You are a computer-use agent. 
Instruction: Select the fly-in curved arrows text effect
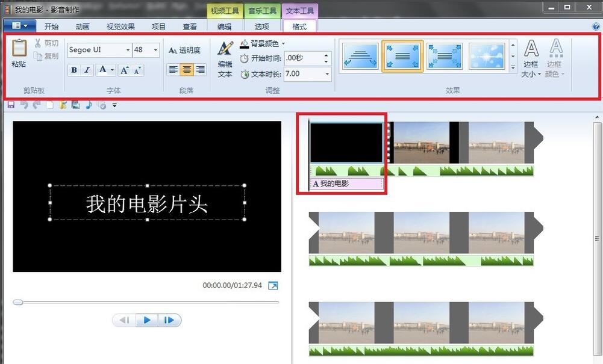tap(360, 56)
